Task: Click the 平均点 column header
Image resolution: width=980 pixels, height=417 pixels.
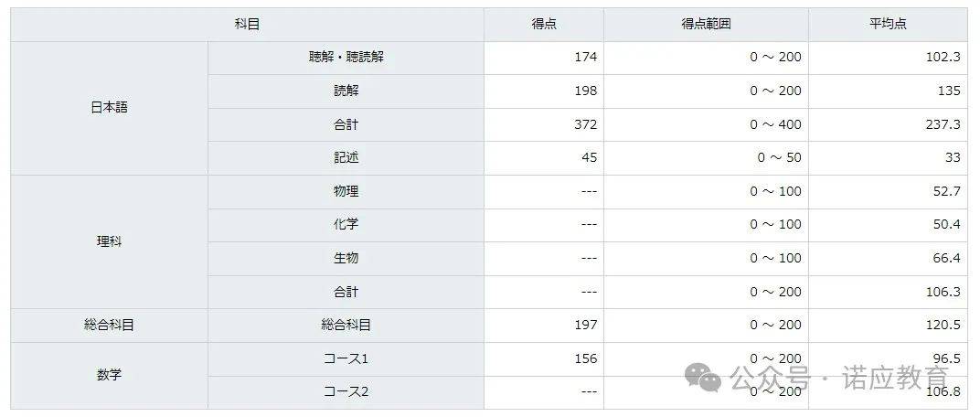Action: click(889, 25)
